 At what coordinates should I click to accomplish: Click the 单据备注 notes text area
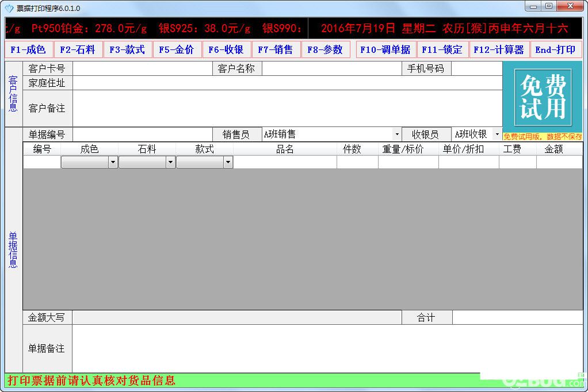[x=327, y=348]
